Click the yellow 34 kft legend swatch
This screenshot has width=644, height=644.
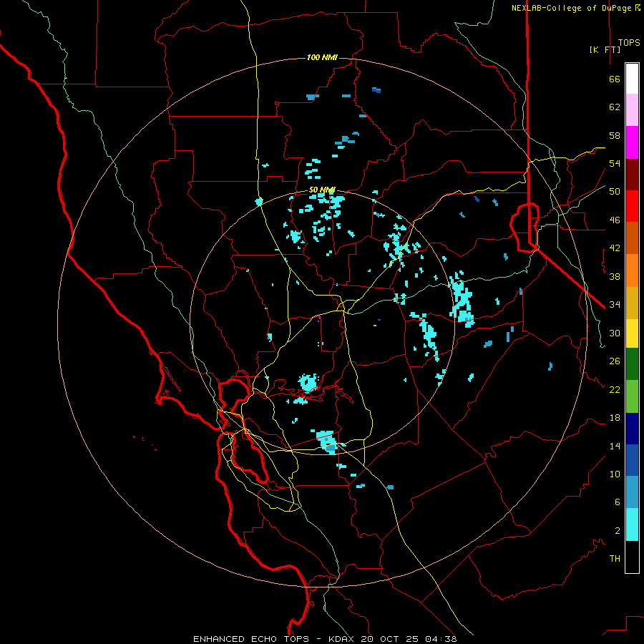[x=632, y=333]
